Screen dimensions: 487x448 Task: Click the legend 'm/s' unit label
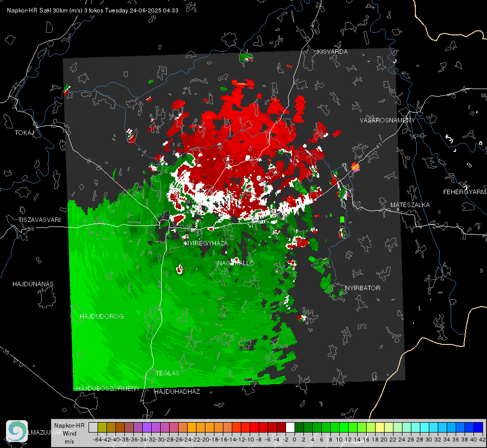coord(69,442)
